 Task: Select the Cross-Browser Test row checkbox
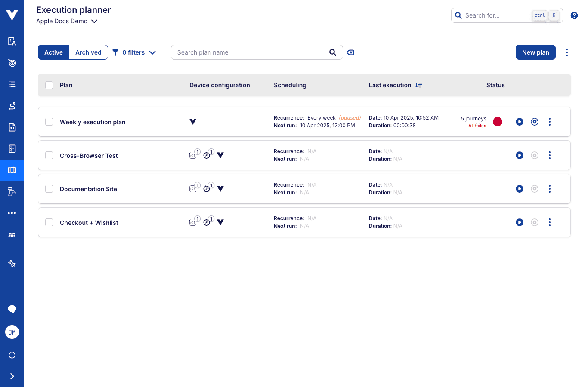point(49,155)
